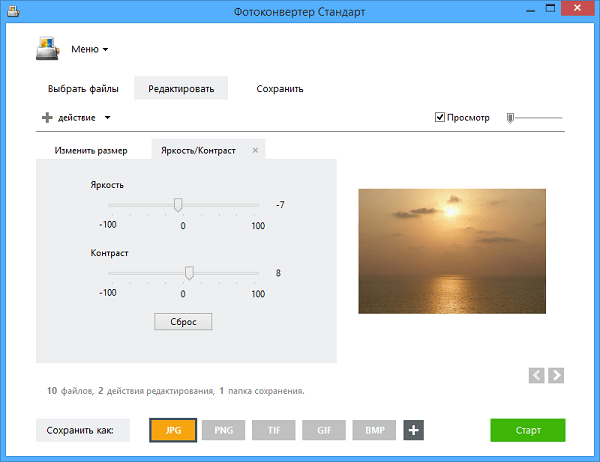Screen dimensions: 600x462
Task: Open the Меню dropdown
Action: point(89,48)
